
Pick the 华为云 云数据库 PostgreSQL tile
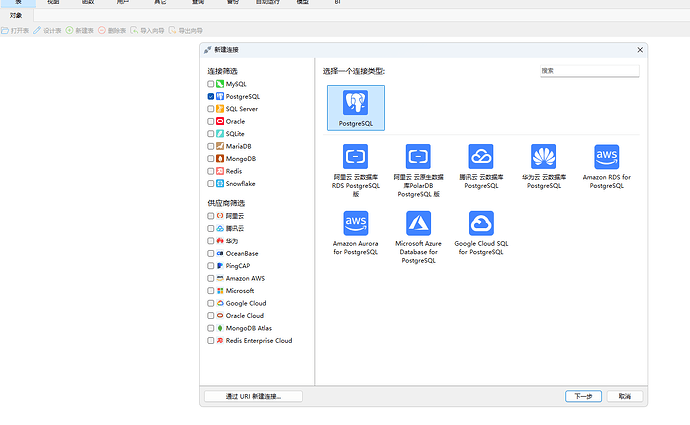point(543,166)
